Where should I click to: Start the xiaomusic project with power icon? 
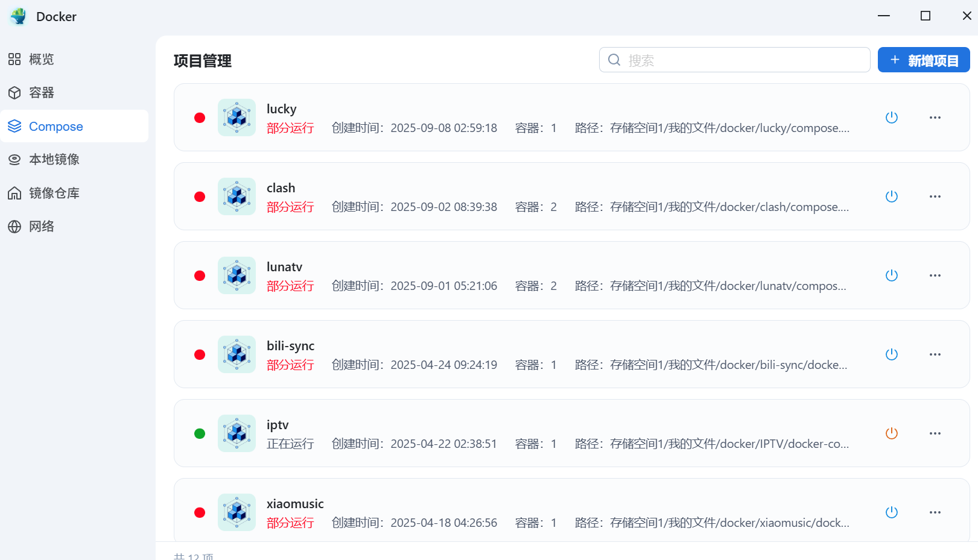coord(892,512)
